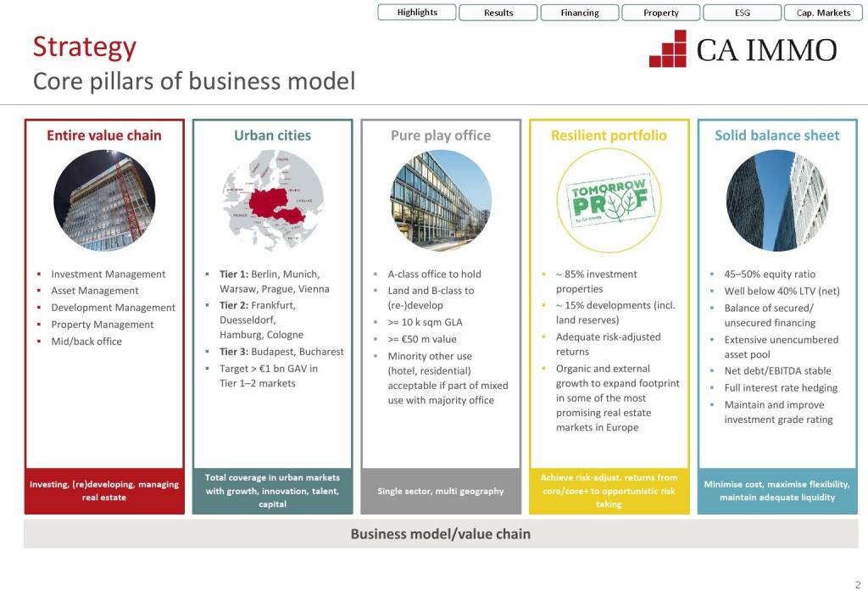The image size is (868, 601).
Task: Jump to the ESG section
Action: tap(743, 13)
